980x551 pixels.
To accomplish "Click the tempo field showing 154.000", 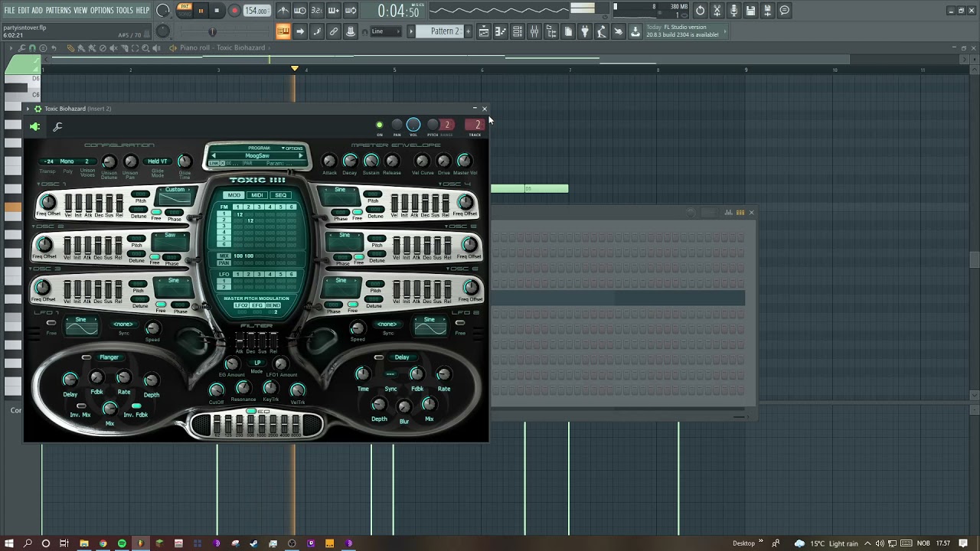I will coord(256,11).
